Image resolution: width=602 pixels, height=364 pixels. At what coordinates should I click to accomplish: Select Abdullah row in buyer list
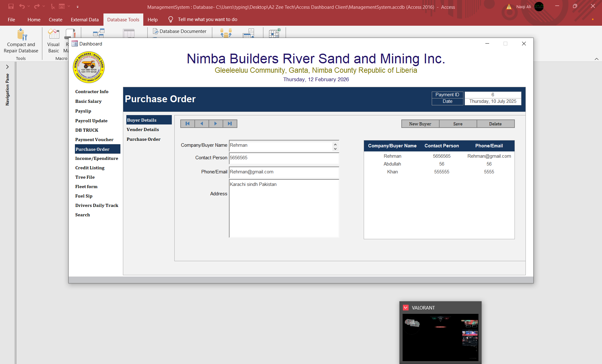(x=439, y=164)
